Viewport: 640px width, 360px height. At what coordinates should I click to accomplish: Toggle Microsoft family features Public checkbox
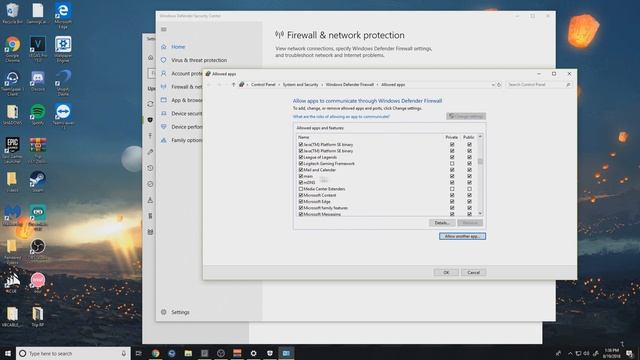(x=469, y=208)
